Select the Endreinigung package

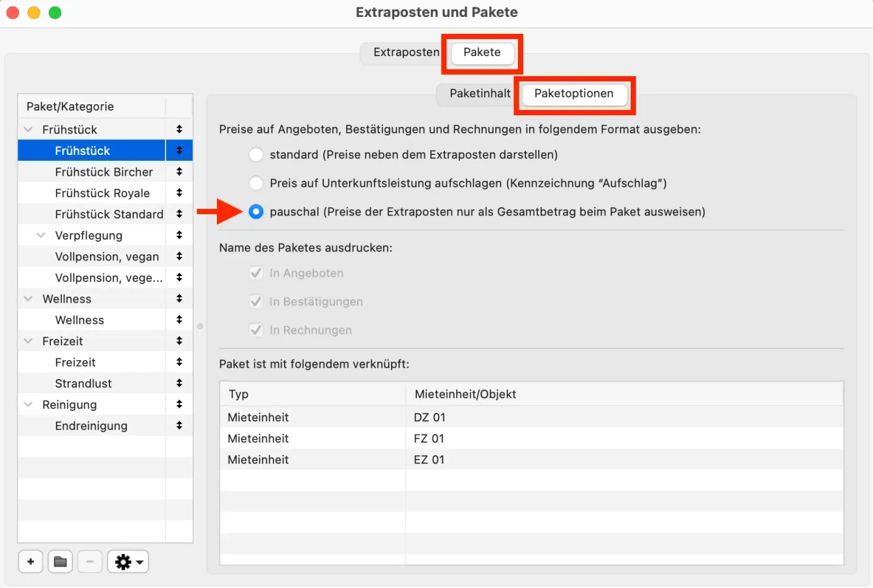tap(91, 426)
